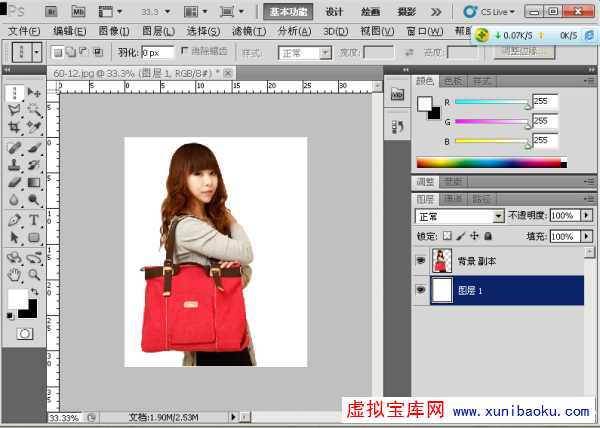Toggle Quick Mask mode icon
The height and width of the screenshot is (428, 600).
[x=25, y=332]
